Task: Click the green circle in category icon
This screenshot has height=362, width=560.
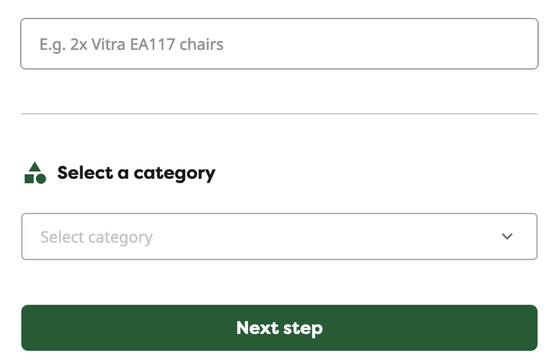Action: point(41,179)
